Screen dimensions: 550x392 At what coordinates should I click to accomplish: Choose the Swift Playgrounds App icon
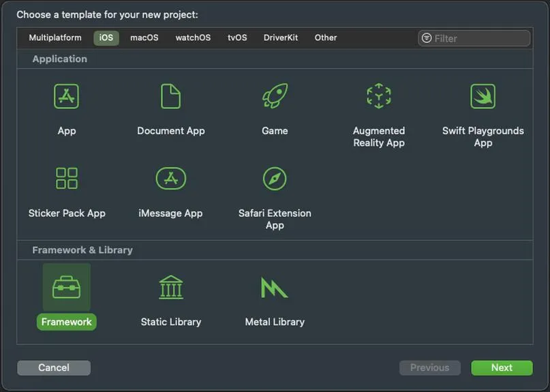tap(483, 96)
